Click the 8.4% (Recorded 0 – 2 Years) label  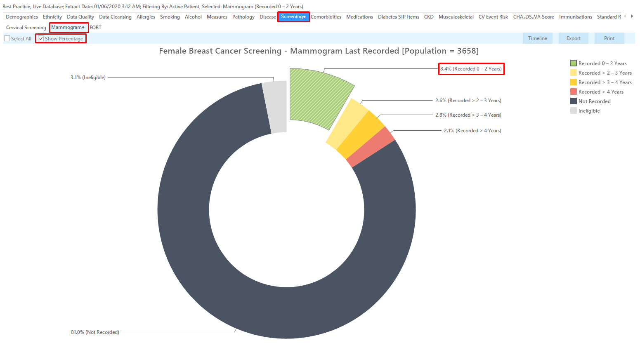click(471, 69)
